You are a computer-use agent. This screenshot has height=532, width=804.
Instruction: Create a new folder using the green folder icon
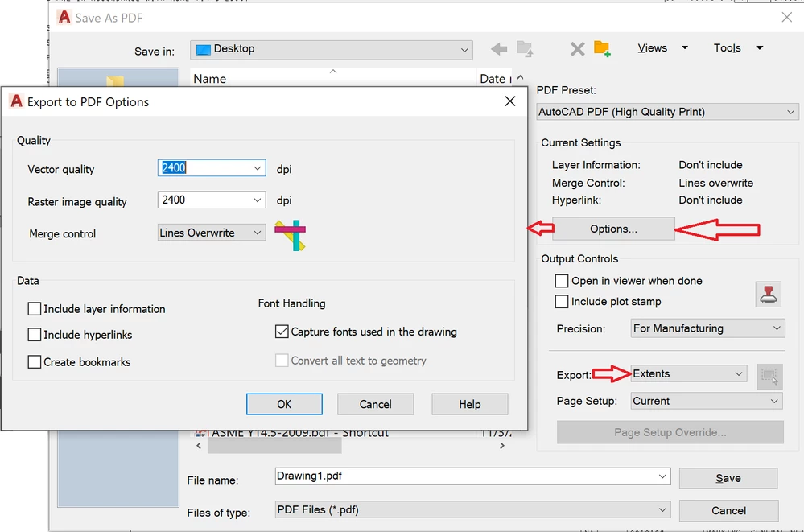coord(602,48)
